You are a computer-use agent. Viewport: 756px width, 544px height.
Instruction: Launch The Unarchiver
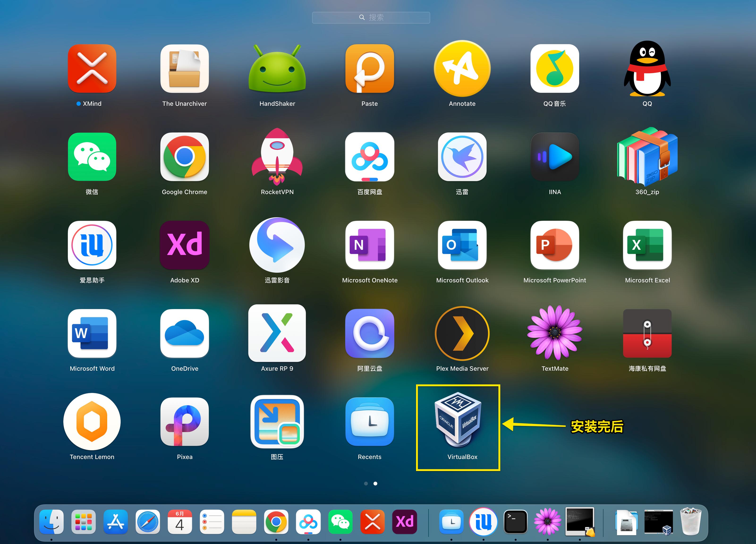tap(184, 69)
